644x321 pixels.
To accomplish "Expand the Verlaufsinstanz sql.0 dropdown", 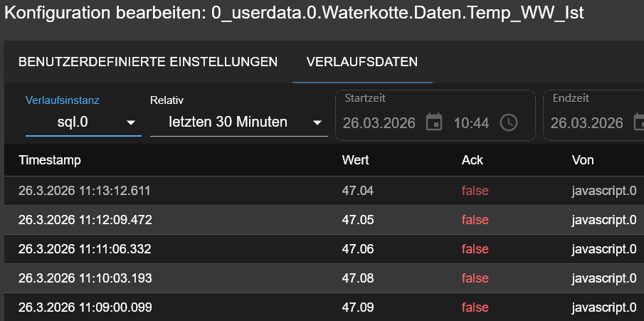I will tap(131, 122).
